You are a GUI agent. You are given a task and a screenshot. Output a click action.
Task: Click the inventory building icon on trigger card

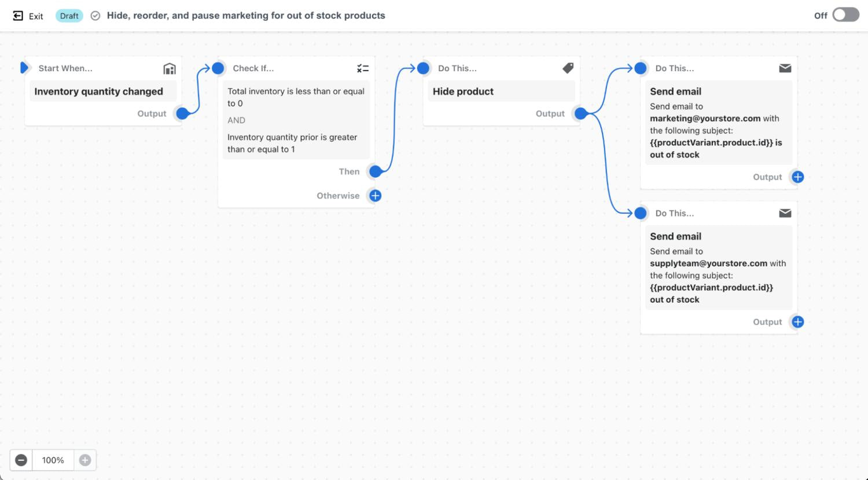[x=170, y=69]
